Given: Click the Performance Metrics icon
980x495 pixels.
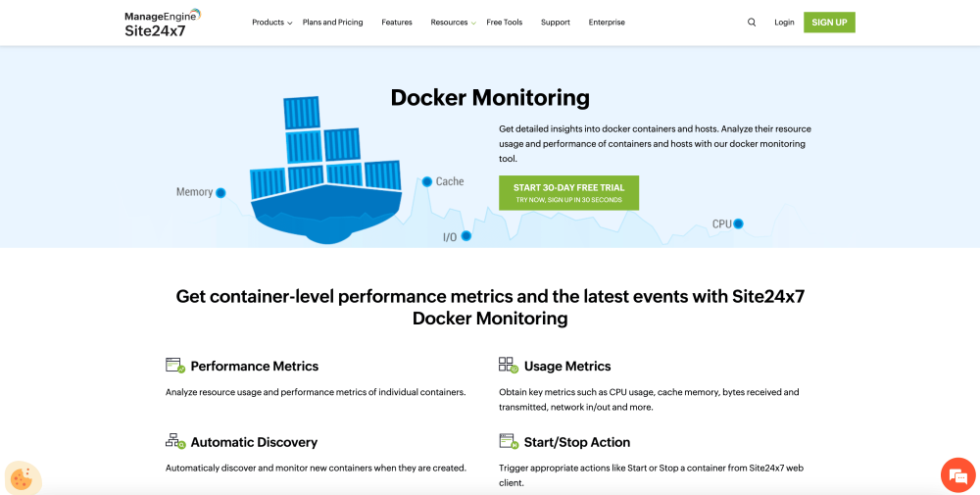Looking at the screenshot, I should 175,366.
